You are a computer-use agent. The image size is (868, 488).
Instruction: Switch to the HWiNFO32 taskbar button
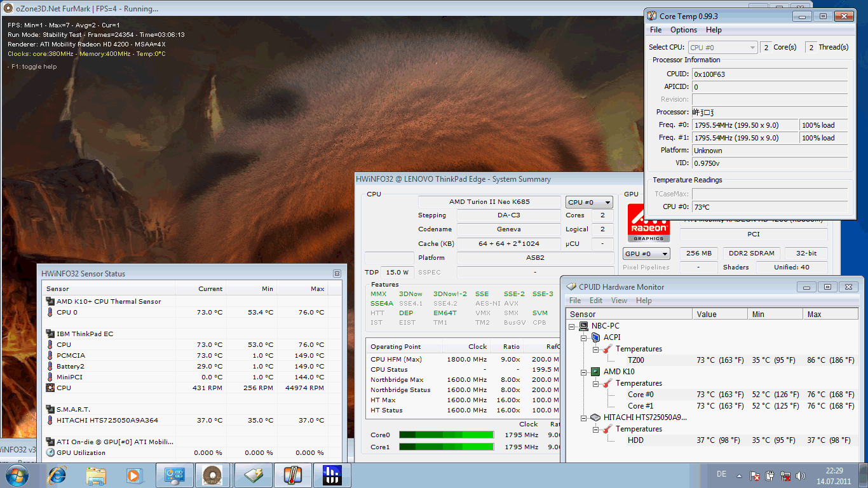332,475
